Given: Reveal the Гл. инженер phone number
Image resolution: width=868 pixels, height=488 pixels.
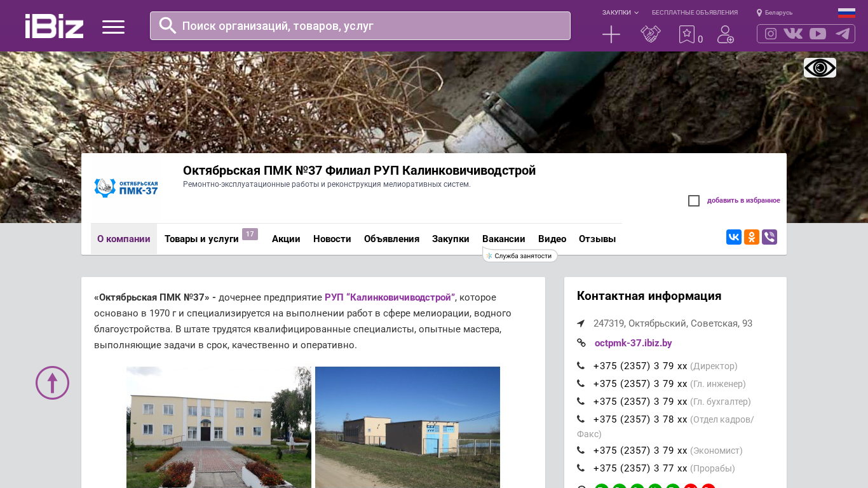Looking at the screenshot, I should 640,384.
